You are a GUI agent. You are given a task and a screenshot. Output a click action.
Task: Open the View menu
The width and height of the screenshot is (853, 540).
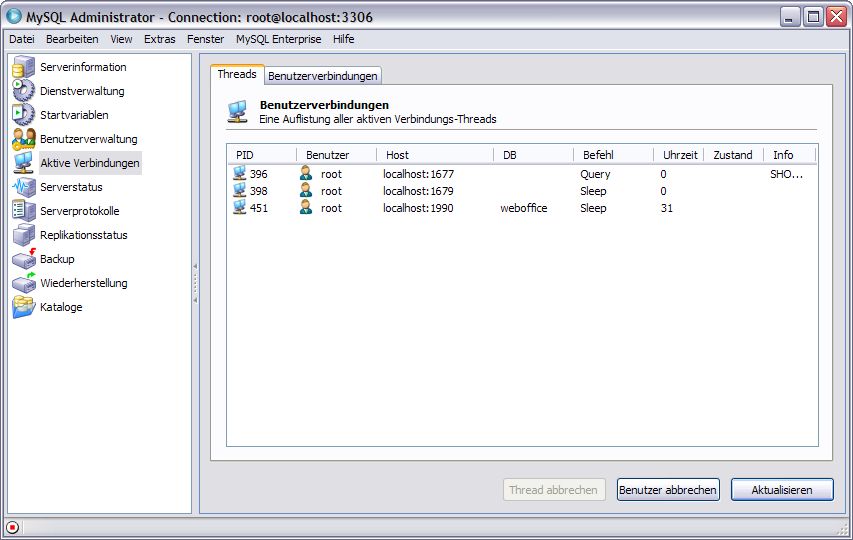click(x=121, y=39)
